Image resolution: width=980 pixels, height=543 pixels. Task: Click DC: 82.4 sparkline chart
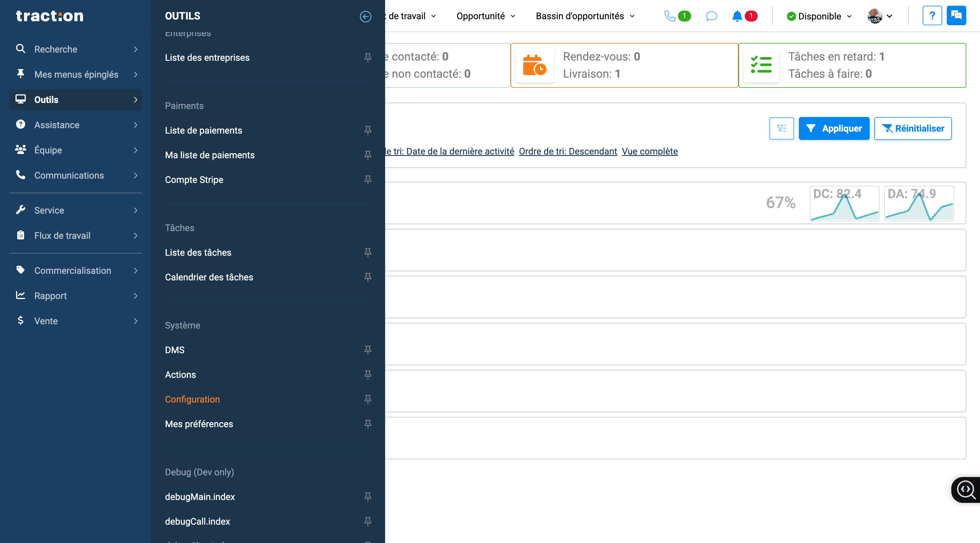pyautogui.click(x=844, y=204)
